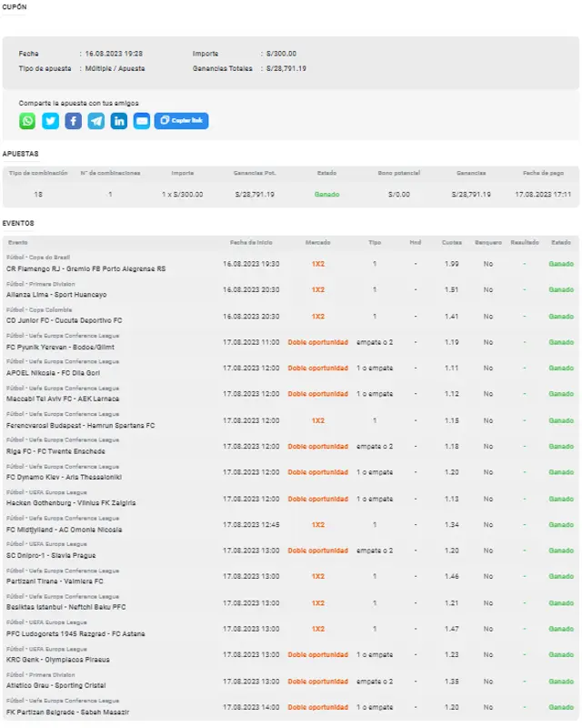Image resolution: width=582 pixels, height=728 pixels.
Task: Click '1 o empate' in KRC Genk row
Action: pyautogui.click(x=375, y=654)
